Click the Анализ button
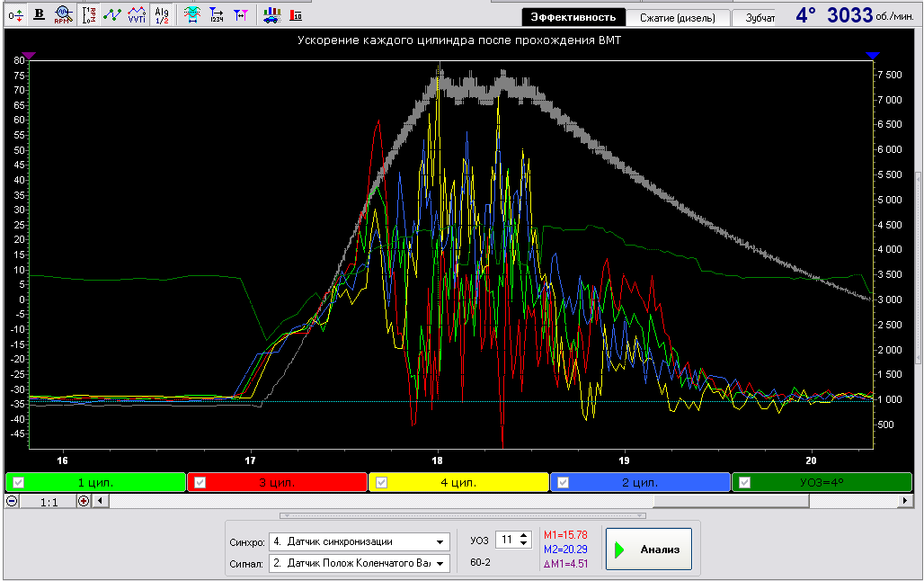This screenshot has width=924, height=581. pyautogui.click(x=649, y=550)
